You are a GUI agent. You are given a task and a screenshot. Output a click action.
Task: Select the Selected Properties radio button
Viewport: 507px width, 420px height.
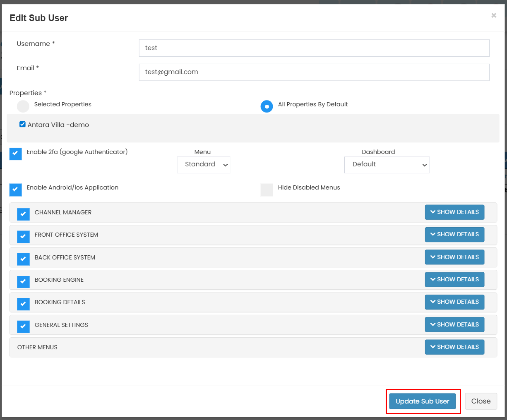point(23,106)
